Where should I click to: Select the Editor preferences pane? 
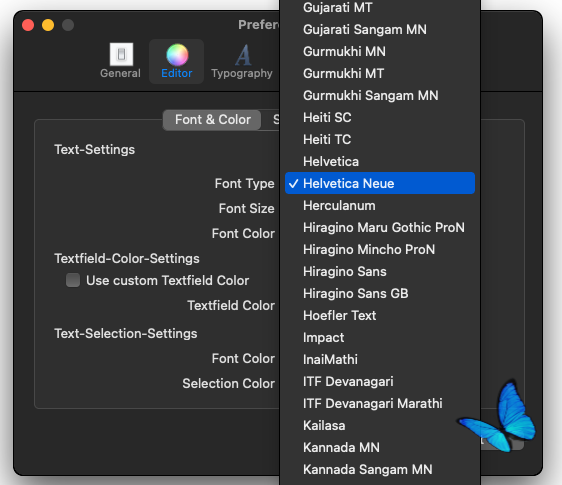point(176,61)
